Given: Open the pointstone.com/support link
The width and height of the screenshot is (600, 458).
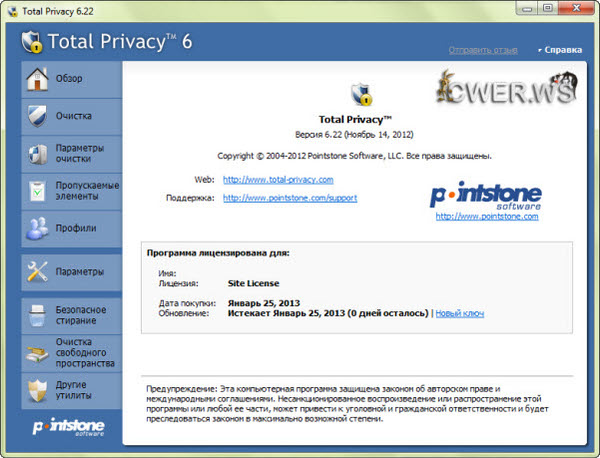Looking at the screenshot, I should point(290,198).
